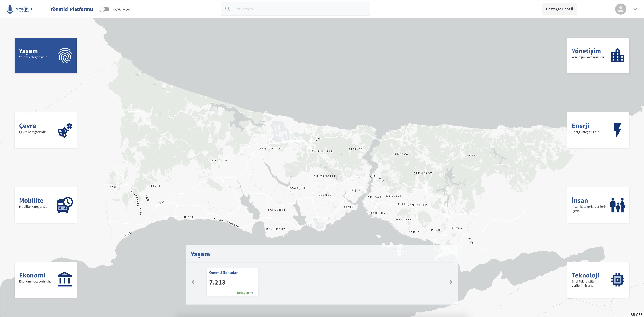
Task: Click KADIKÖY district label on map
Action: [378, 213]
